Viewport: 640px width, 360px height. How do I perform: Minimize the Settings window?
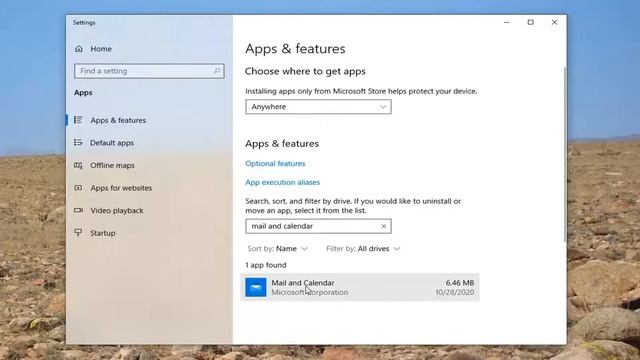point(507,22)
